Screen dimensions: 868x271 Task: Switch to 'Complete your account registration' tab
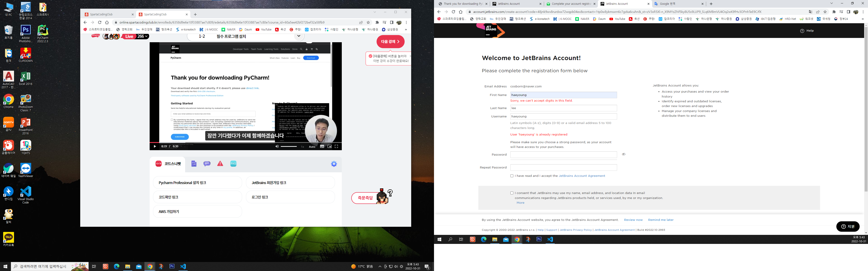[x=571, y=4]
